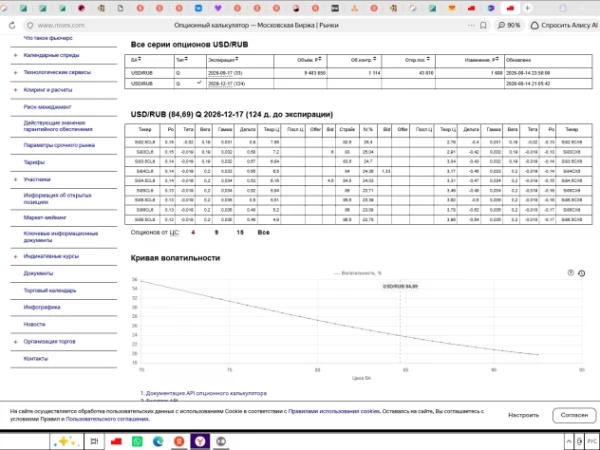The image size is (600, 450).
Task: Expand Организация торгов with plus sign
Action: (16, 342)
